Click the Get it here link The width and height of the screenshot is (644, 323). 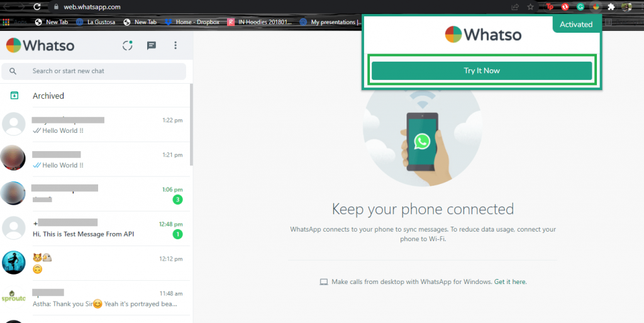click(x=510, y=282)
